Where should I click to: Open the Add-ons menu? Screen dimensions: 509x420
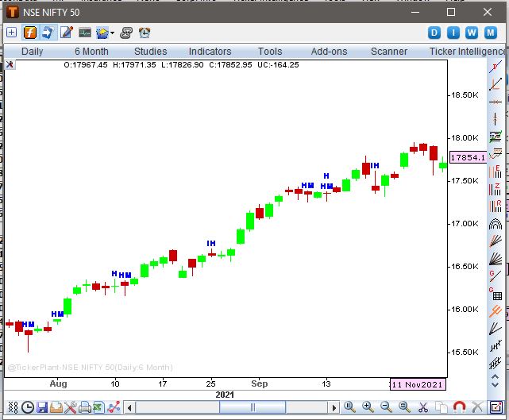click(330, 52)
